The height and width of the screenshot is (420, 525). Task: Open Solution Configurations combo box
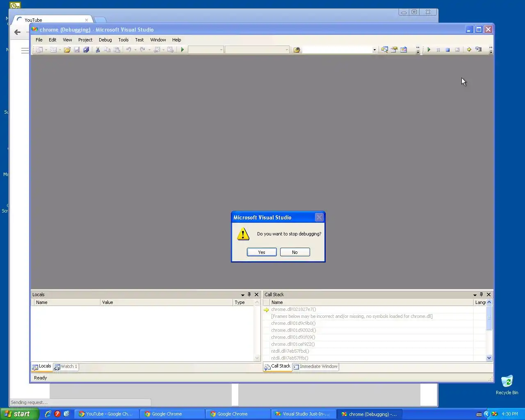click(x=205, y=50)
